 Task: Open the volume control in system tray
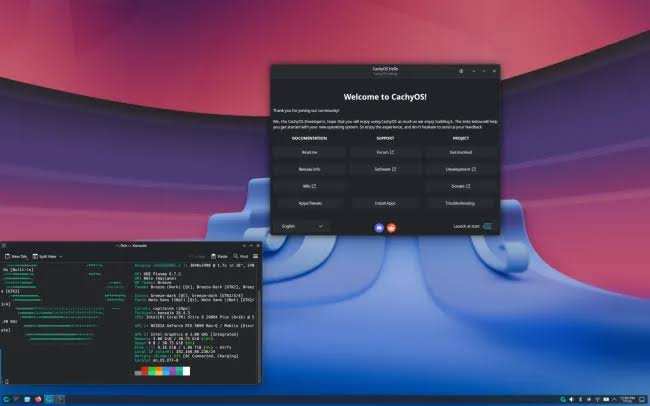tap(571, 399)
